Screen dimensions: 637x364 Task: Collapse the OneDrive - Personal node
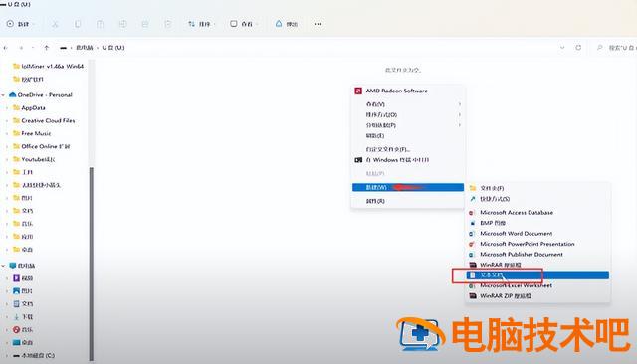coord(4,94)
